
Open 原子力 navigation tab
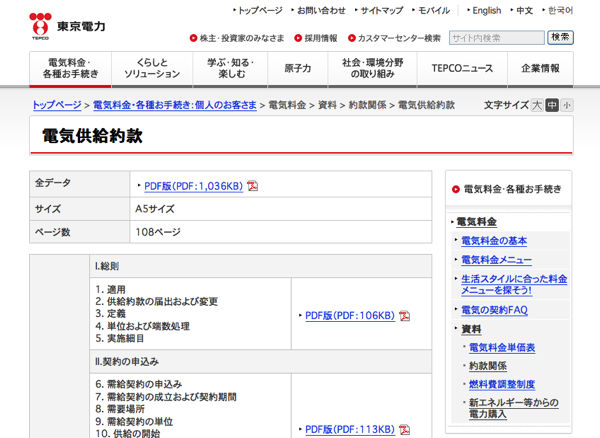coord(298,68)
